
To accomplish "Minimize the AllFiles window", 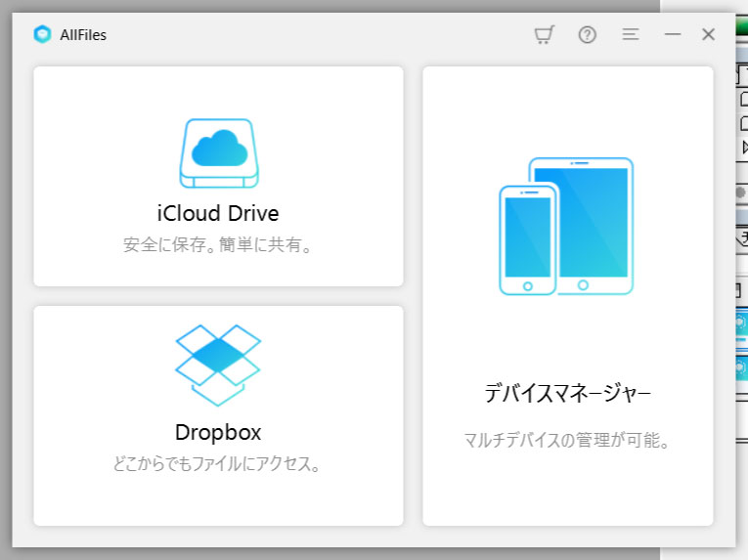I will click(672, 35).
